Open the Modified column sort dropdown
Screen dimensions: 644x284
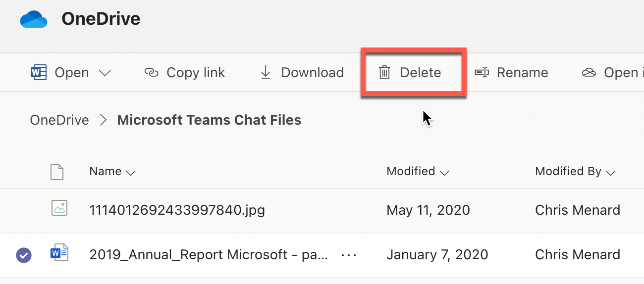(x=444, y=173)
